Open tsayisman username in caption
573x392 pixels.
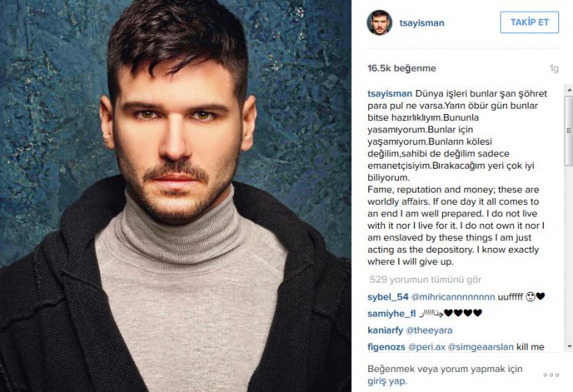coord(390,93)
